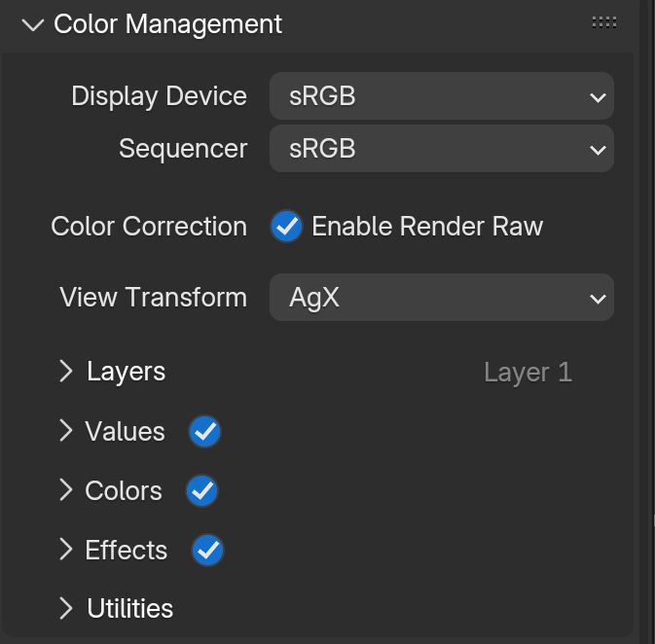Click the Utilities subpanel label
Screen dimensions: 655x644
[129, 609]
